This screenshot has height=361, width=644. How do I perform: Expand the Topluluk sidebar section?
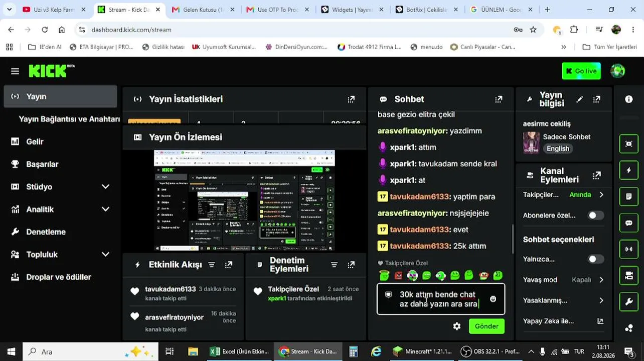[105, 254]
